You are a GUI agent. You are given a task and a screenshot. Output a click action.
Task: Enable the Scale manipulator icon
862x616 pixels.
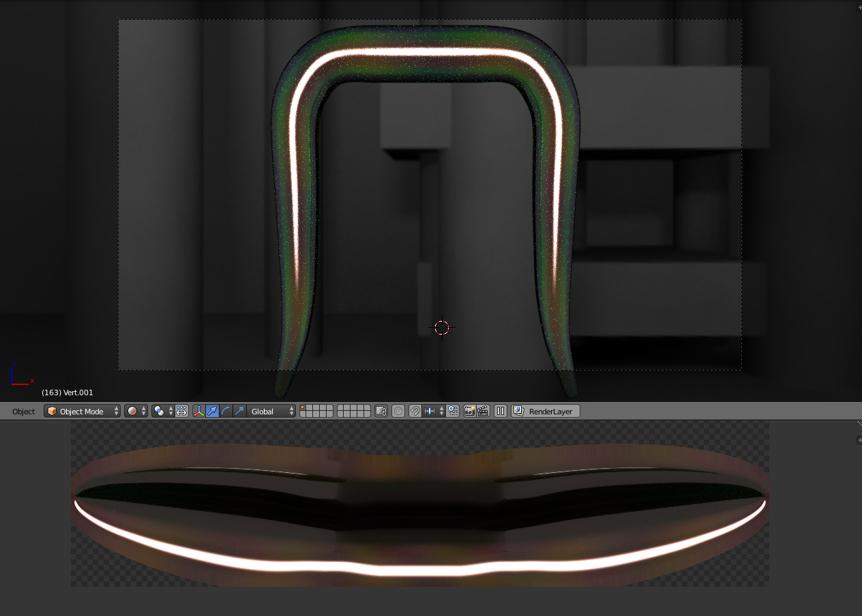[239, 411]
